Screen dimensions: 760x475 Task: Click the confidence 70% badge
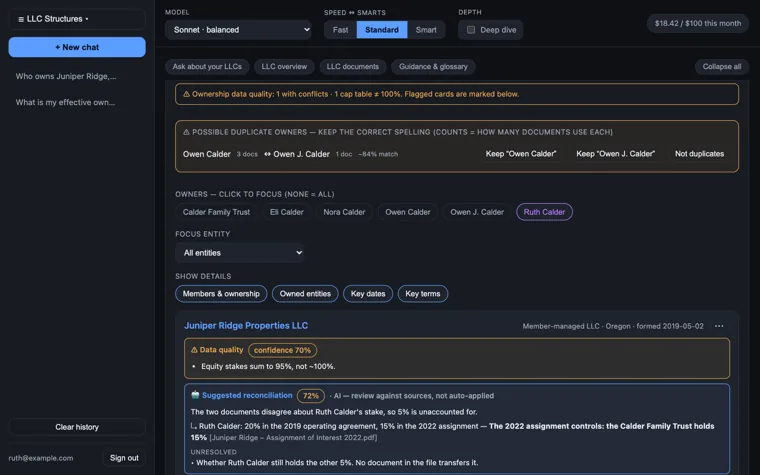pos(283,350)
